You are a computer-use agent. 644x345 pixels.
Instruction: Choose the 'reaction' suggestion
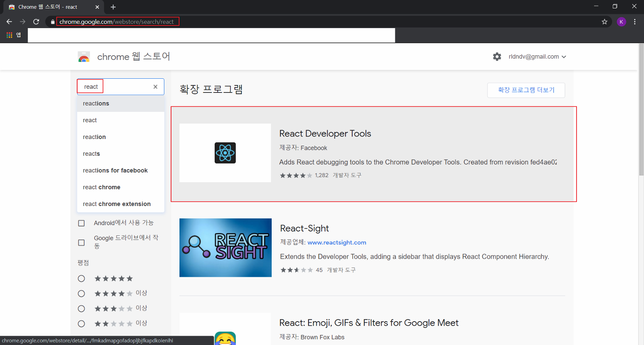(x=121, y=137)
